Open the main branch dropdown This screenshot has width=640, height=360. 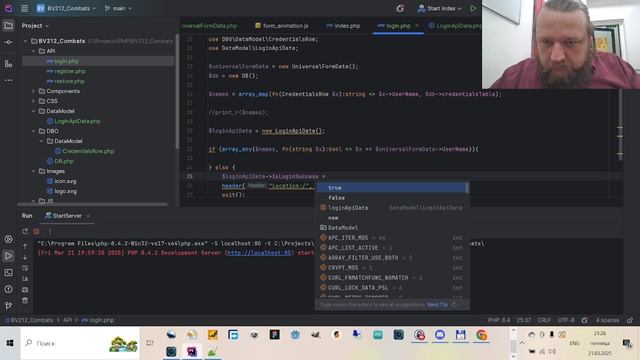click(118, 8)
